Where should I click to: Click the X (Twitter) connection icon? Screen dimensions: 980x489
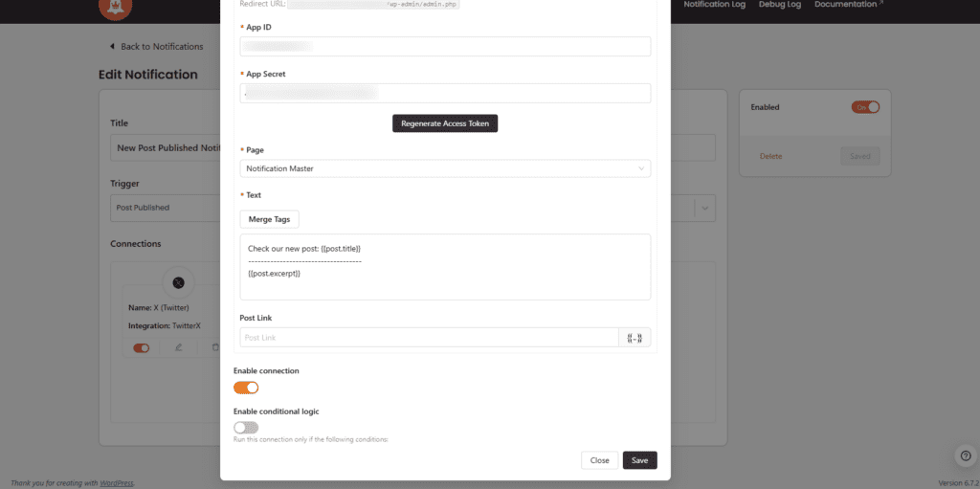click(x=178, y=282)
